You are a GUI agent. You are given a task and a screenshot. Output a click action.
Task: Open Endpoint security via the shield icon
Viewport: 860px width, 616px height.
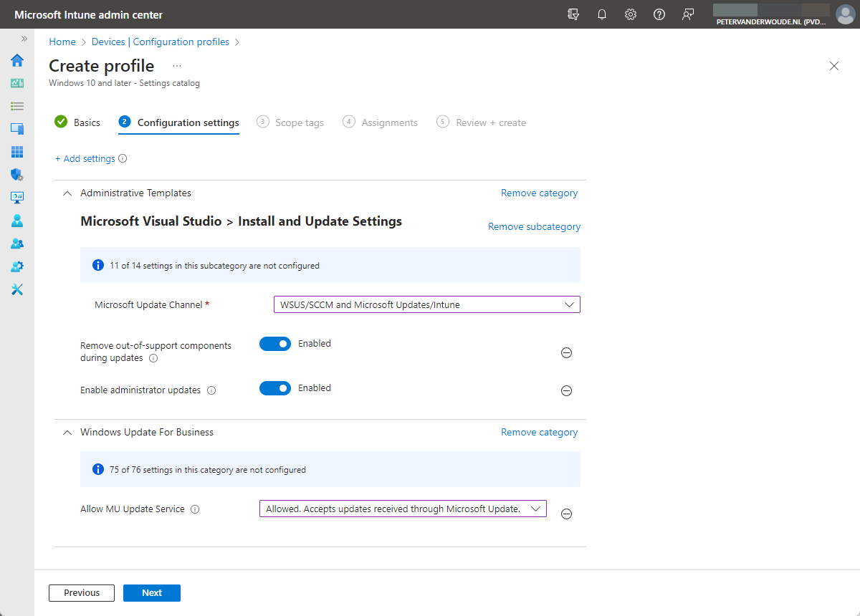click(x=17, y=175)
